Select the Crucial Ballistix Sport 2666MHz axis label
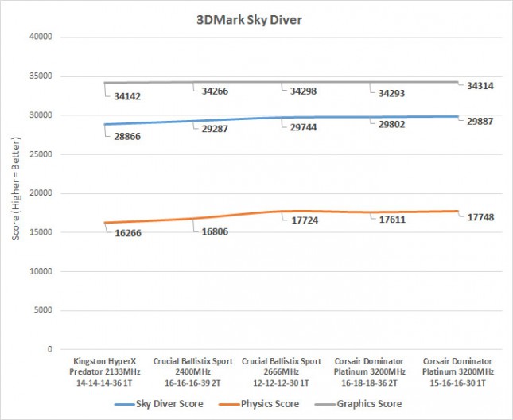This screenshot has height=420, width=513. coord(282,372)
